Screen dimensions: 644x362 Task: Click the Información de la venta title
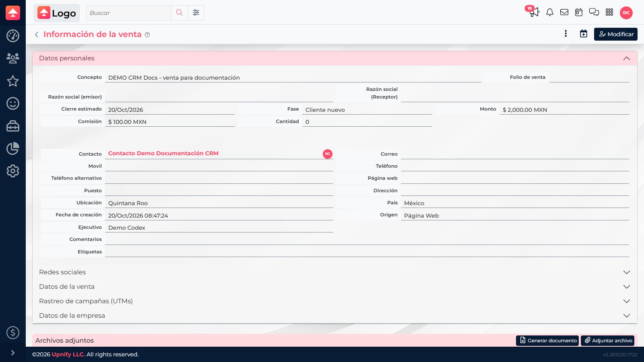coord(93,34)
